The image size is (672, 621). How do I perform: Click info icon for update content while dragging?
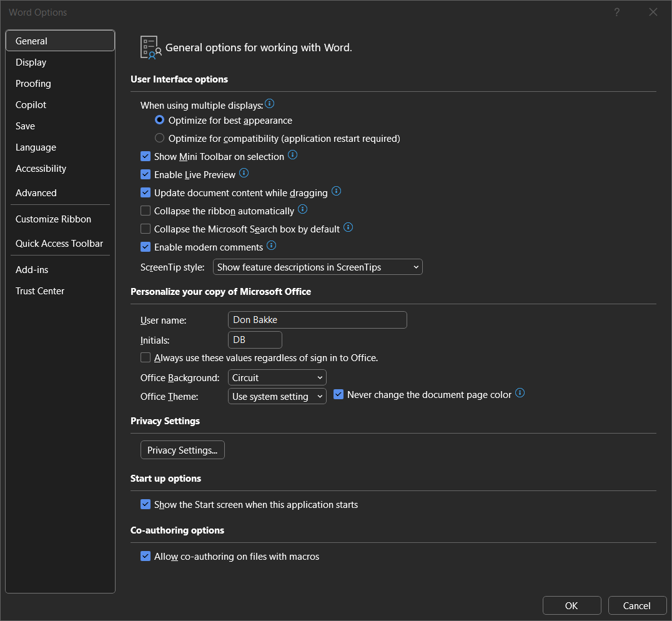[x=336, y=191]
